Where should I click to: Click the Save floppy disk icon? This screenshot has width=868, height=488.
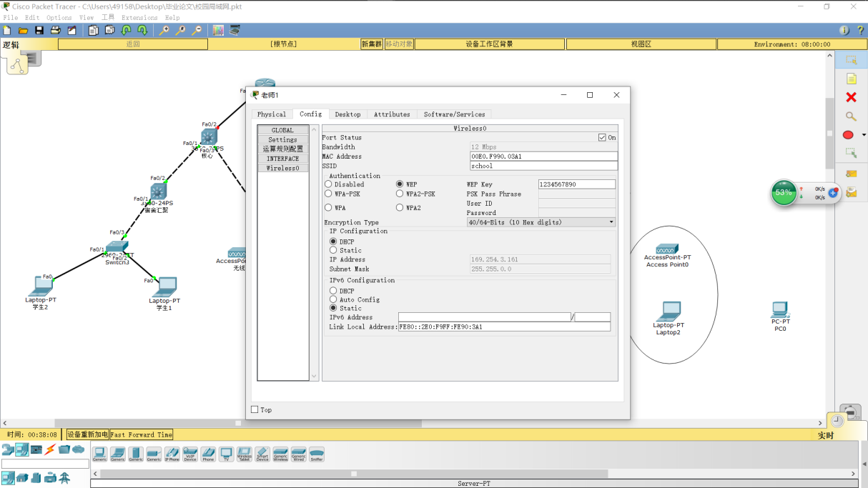(39, 30)
